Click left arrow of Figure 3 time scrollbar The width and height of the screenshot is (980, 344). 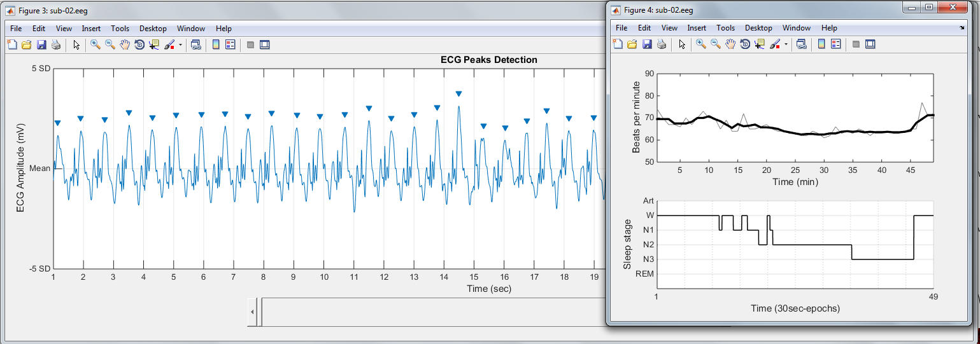coord(252,312)
